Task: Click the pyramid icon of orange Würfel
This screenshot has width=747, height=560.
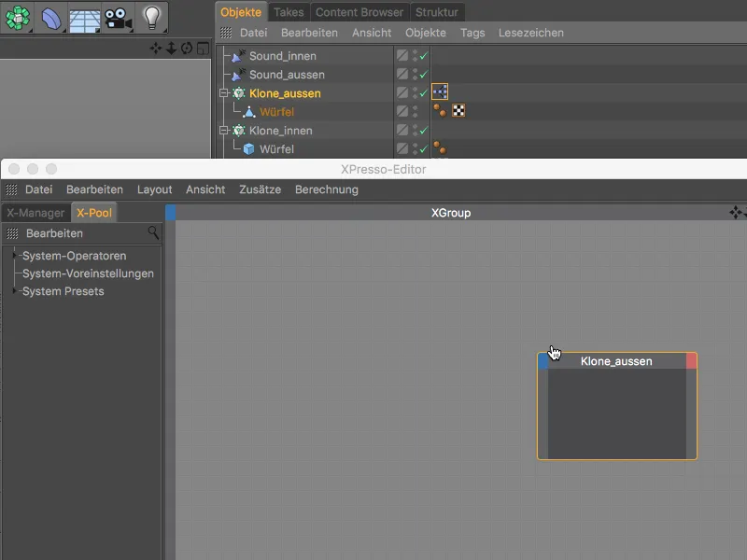Action: [x=248, y=112]
